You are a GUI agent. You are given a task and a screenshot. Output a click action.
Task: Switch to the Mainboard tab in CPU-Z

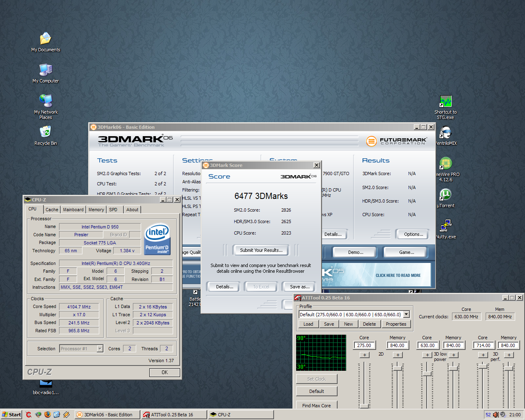[73, 210]
